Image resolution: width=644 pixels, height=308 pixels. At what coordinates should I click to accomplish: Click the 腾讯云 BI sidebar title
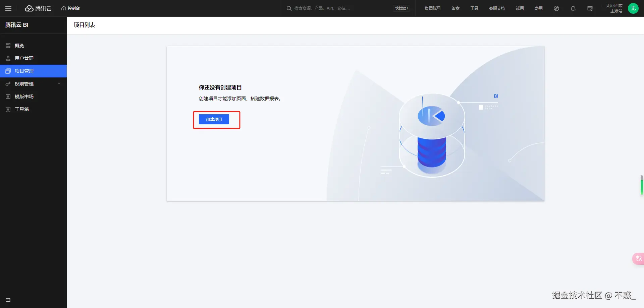pyautogui.click(x=17, y=25)
